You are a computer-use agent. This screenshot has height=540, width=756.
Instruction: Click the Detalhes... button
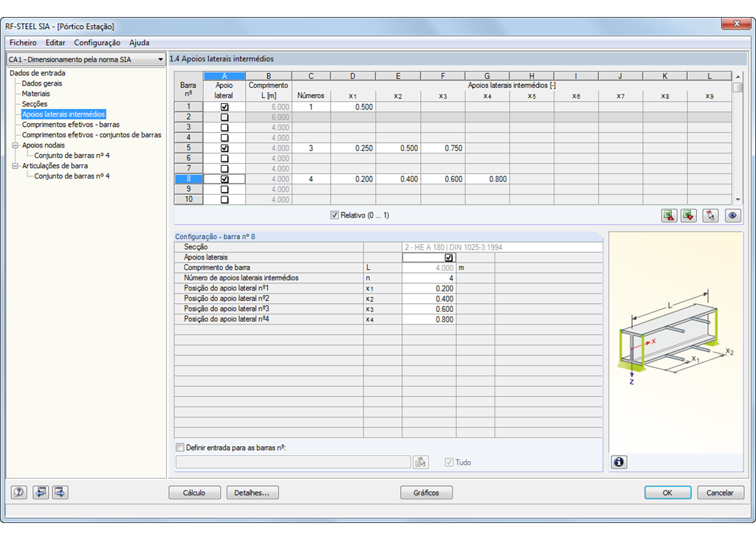[252, 493]
